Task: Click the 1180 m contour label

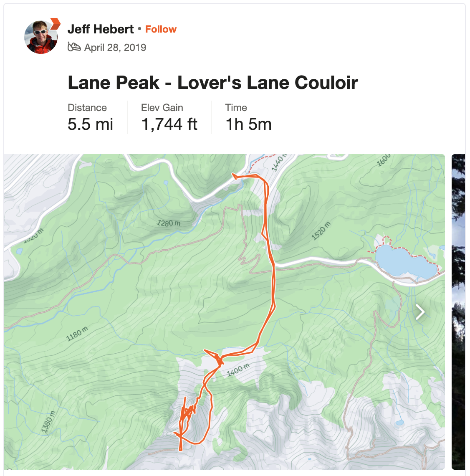Action: pyautogui.click(x=77, y=334)
